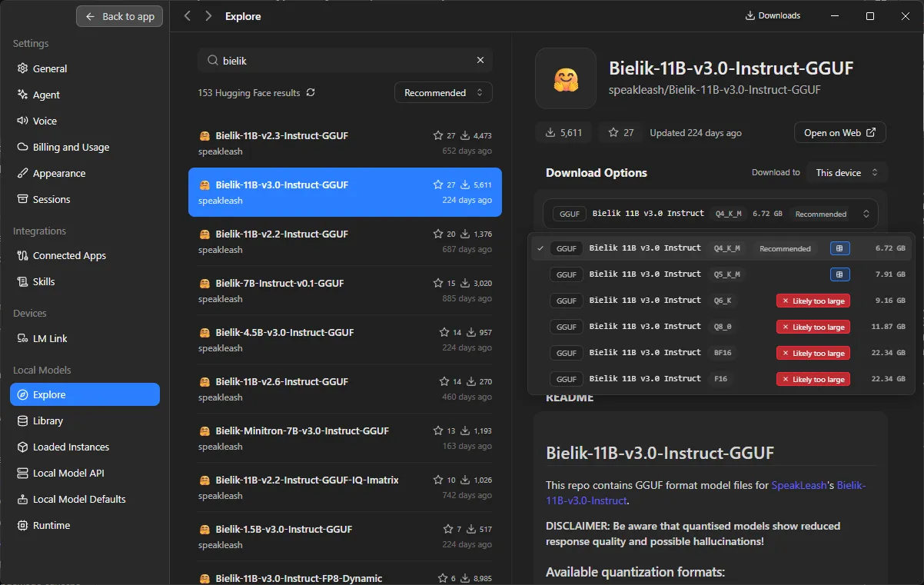
Task: Open the Recommended sort dropdown
Action: coord(444,92)
